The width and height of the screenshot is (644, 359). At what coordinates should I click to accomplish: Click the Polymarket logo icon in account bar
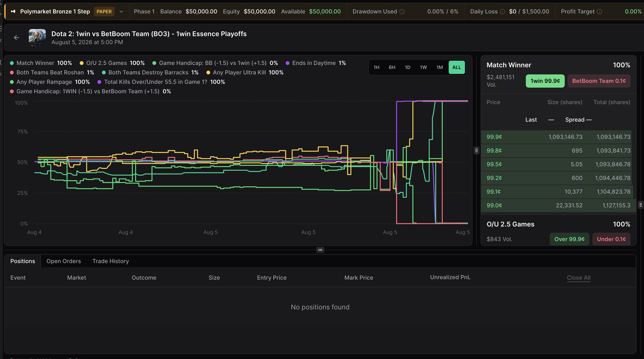[13, 12]
